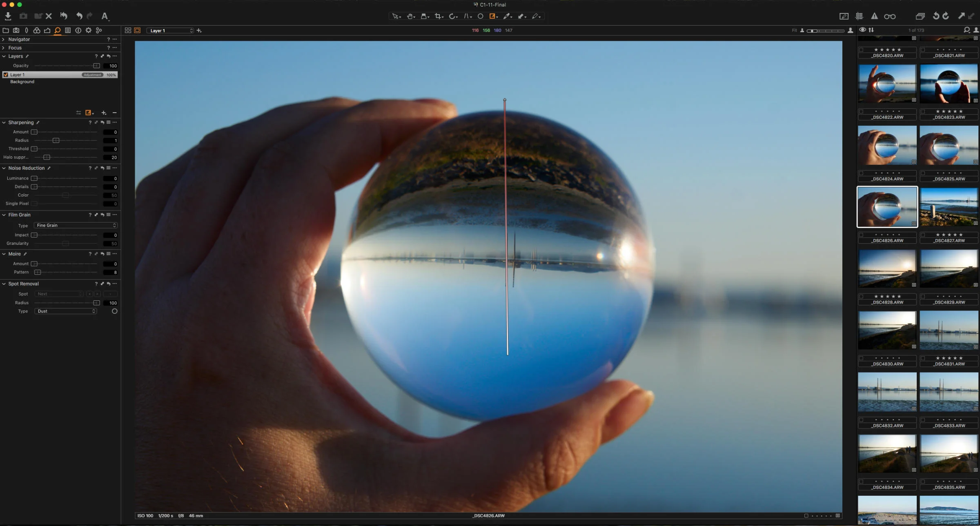This screenshot has height=526, width=980.
Task: Select the White Balance eyedropper tool
Action: (508, 16)
